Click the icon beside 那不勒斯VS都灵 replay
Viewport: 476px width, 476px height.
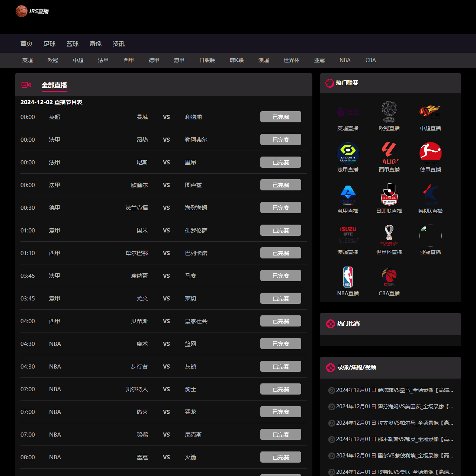pyautogui.click(x=331, y=440)
